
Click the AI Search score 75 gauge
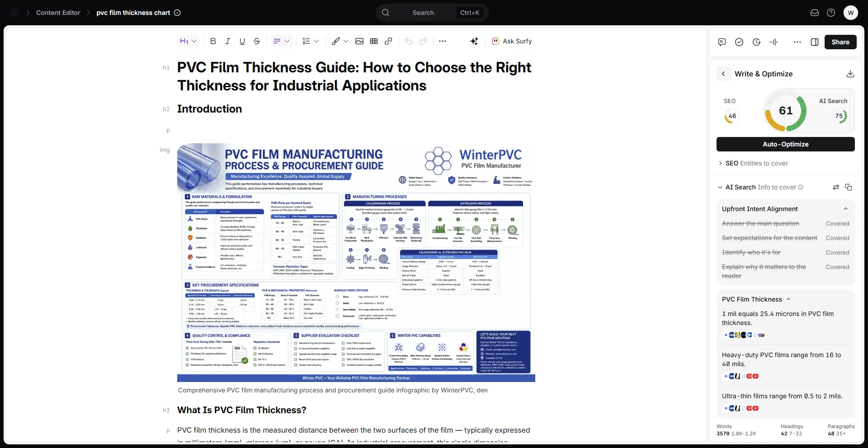(x=840, y=116)
